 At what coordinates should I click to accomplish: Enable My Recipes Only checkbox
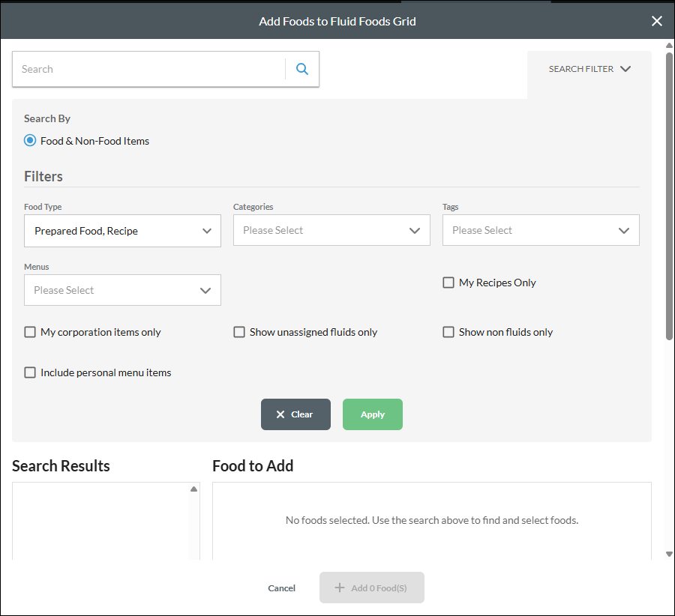(x=448, y=283)
